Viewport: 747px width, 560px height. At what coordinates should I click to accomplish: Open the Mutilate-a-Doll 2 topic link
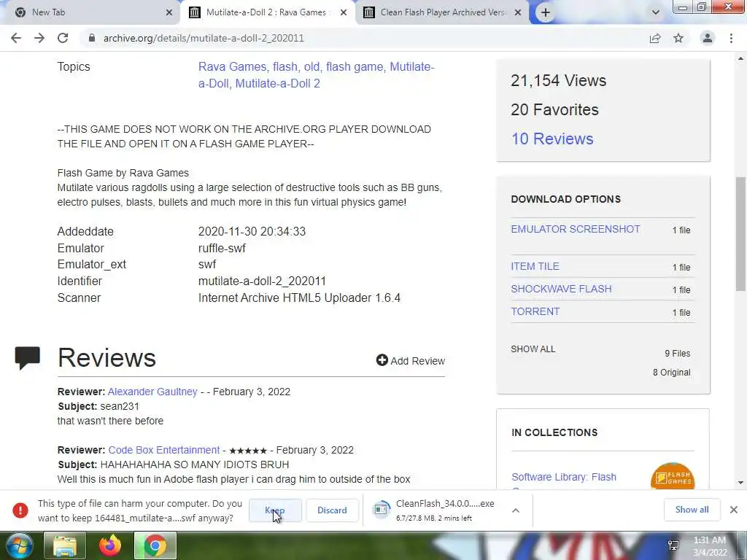coord(277,83)
